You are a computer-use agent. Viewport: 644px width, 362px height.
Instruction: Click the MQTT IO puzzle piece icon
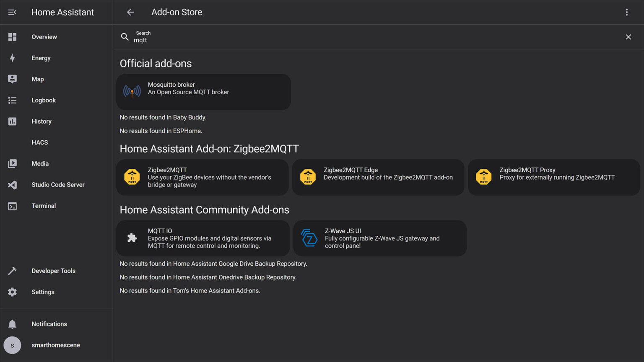132,238
